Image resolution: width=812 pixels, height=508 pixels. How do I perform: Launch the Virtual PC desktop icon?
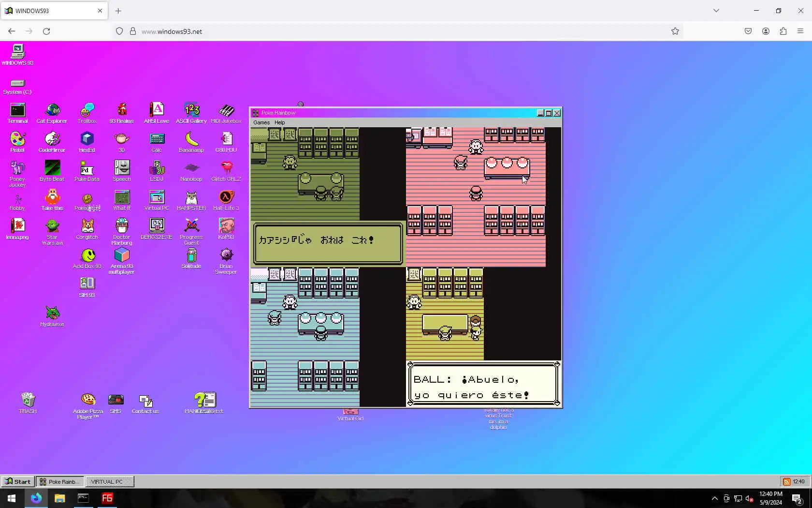[x=157, y=200]
